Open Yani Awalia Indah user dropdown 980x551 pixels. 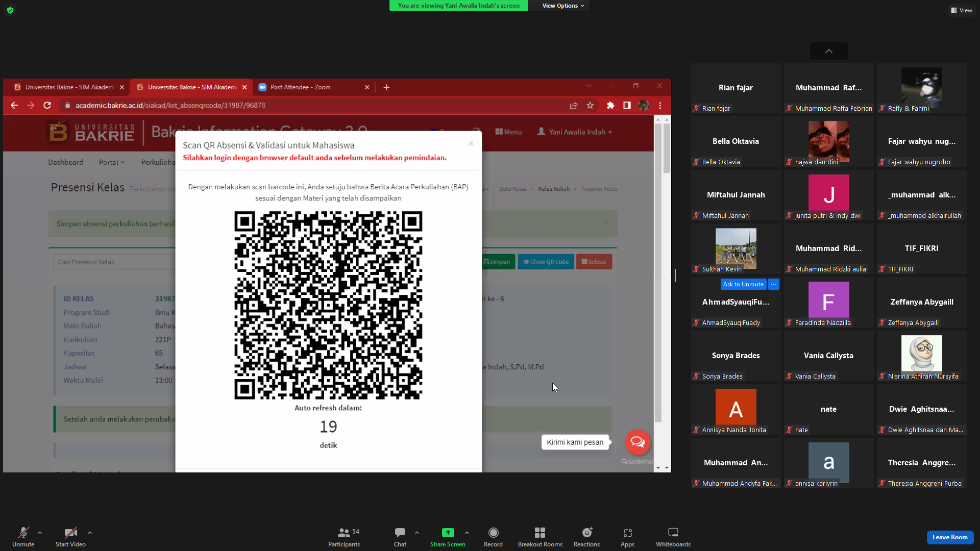click(x=575, y=132)
